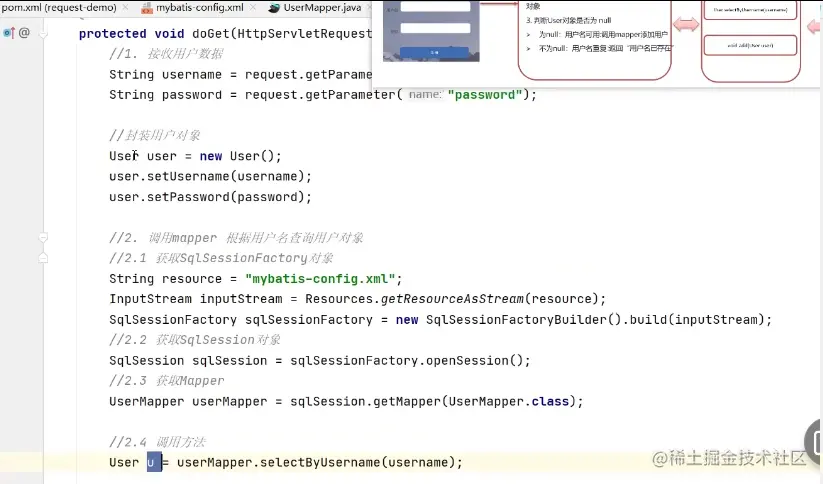Click the login form picture in the diagram overlay

coord(431,31)
